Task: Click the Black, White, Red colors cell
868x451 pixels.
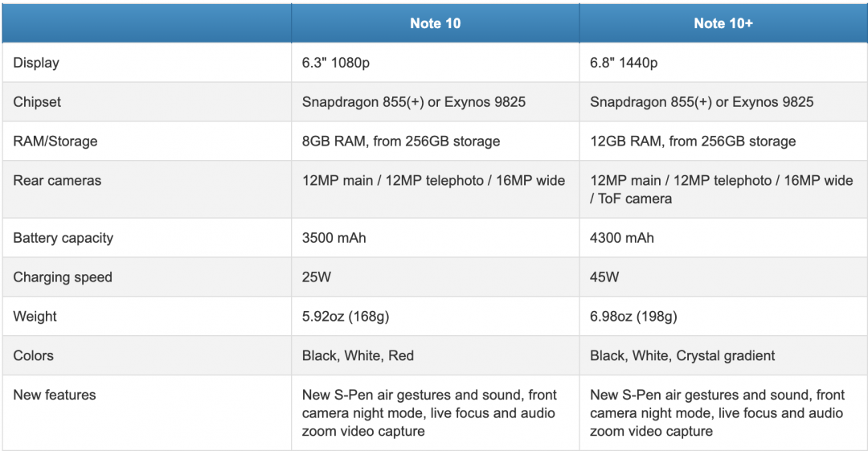Action: (358, 355)
